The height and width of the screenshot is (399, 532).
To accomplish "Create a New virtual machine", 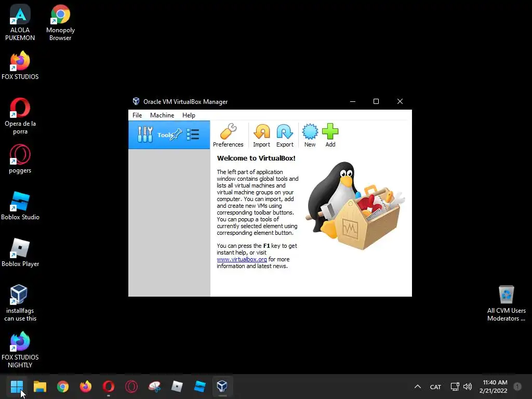I will tap(310, 135).
